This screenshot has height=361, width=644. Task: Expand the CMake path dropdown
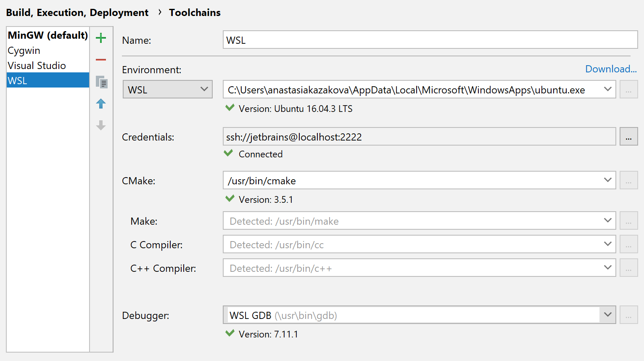click(x=607, y=180)
